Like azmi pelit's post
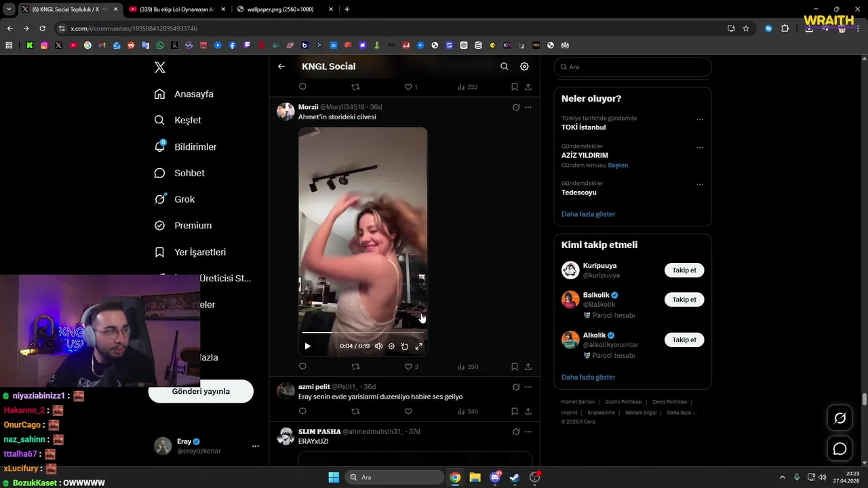 pos(408,411)
